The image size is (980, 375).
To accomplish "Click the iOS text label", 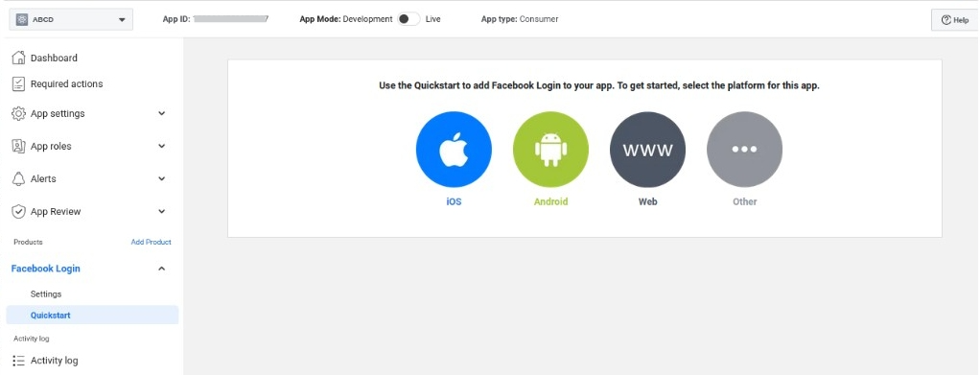I will [454, 201].
